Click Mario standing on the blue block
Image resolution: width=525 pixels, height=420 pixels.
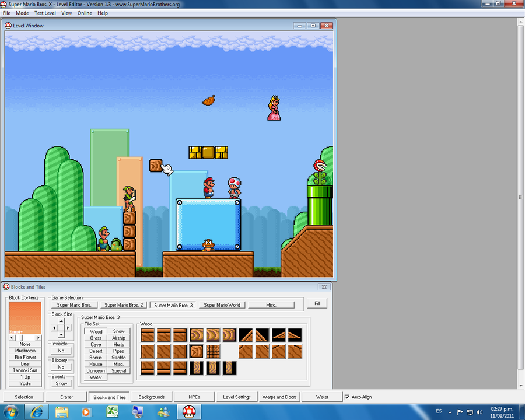[x=209, y=188]
